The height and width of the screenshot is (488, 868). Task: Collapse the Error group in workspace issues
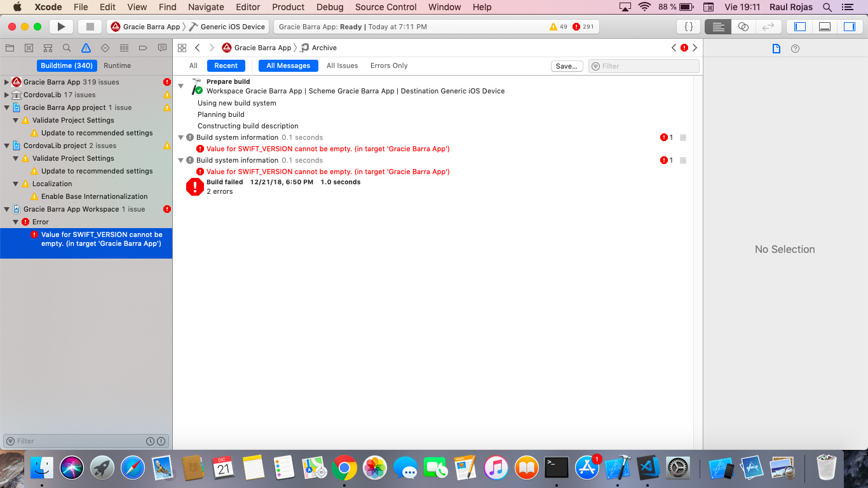click(16, 222)
